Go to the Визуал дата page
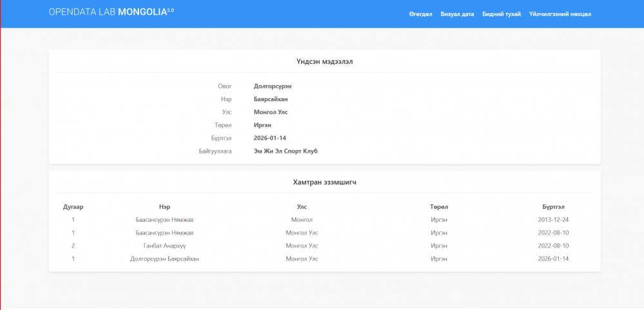644x310 pixels. (x=457, y=14)
